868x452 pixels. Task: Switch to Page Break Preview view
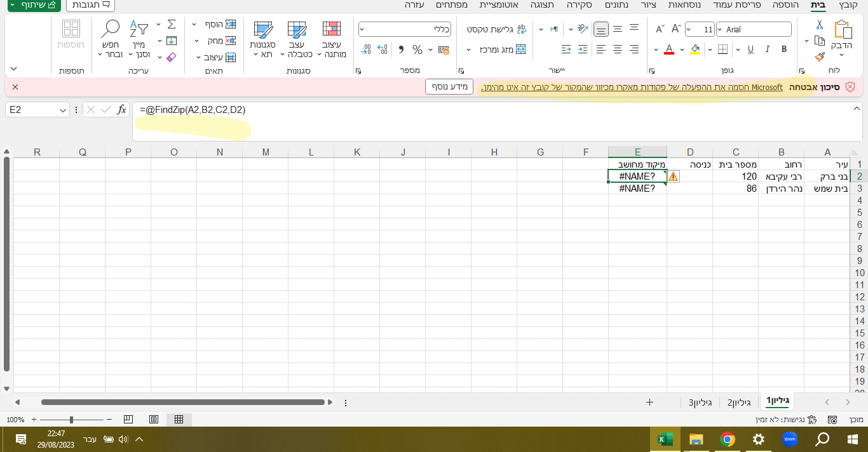tap(128, 420)
